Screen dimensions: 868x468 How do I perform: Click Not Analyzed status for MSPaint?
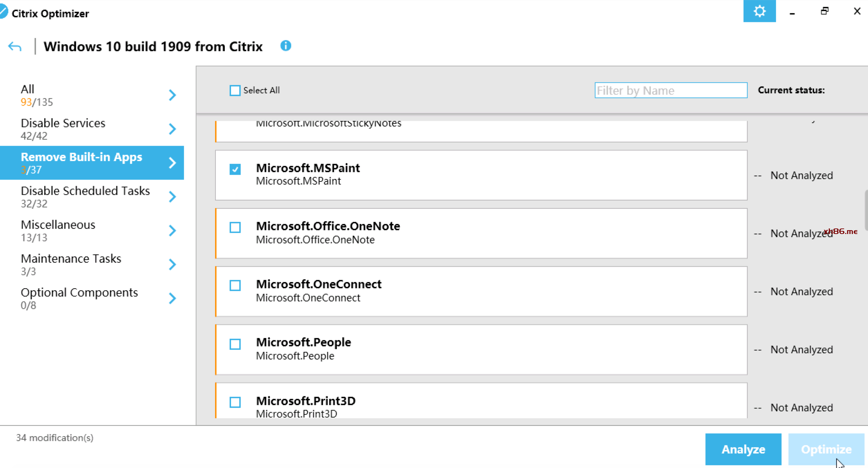pyautogui.click(x=802, y=176)
